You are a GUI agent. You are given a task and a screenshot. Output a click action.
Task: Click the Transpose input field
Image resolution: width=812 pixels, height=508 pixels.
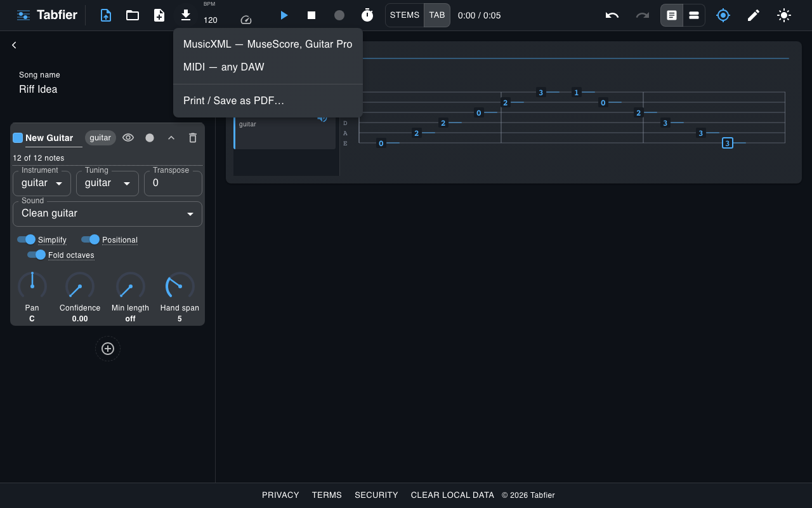173,183
